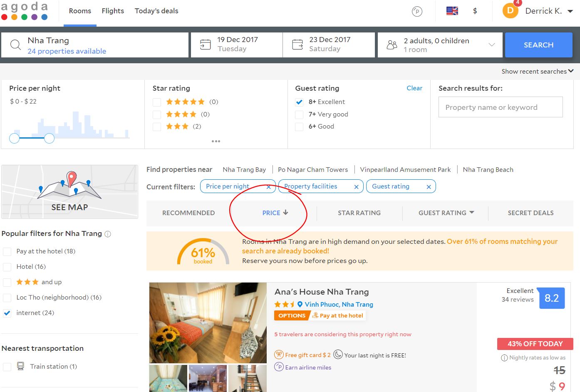This screenshot has width=580, height=392.
Task: Open check-out calendar icon for 23 Dec
Action: pyautogui.click(x=297, y=45)
